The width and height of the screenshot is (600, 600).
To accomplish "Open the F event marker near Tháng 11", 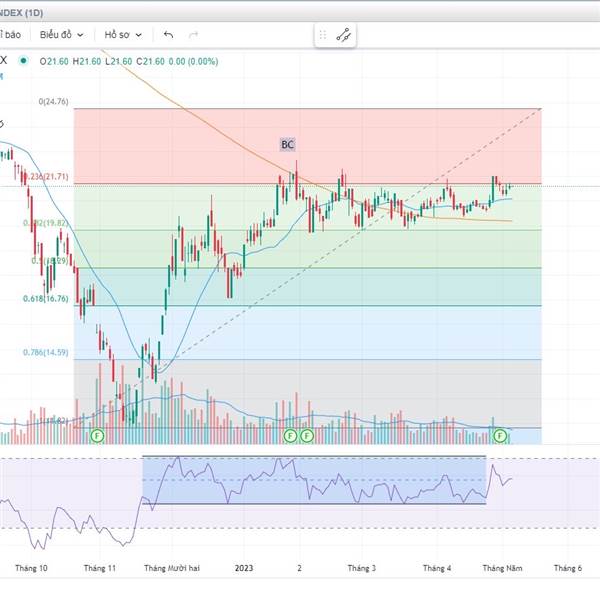I will click(97, 435).
